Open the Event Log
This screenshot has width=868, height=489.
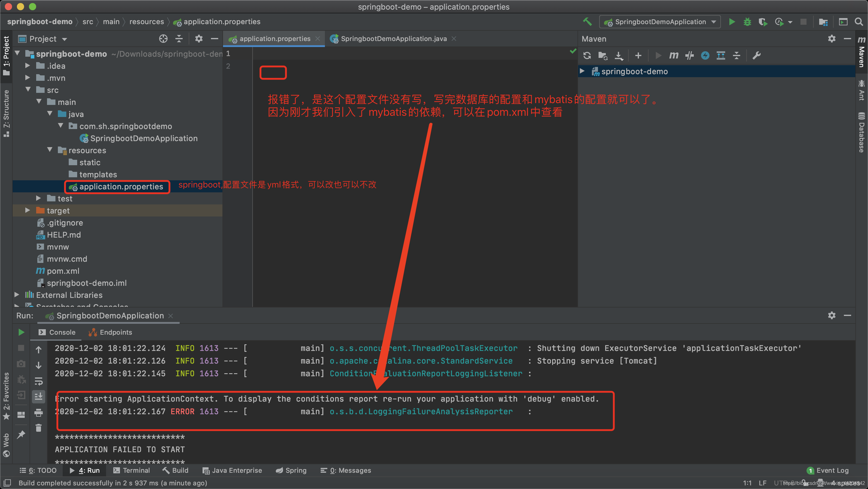click(x=828, y=471)
